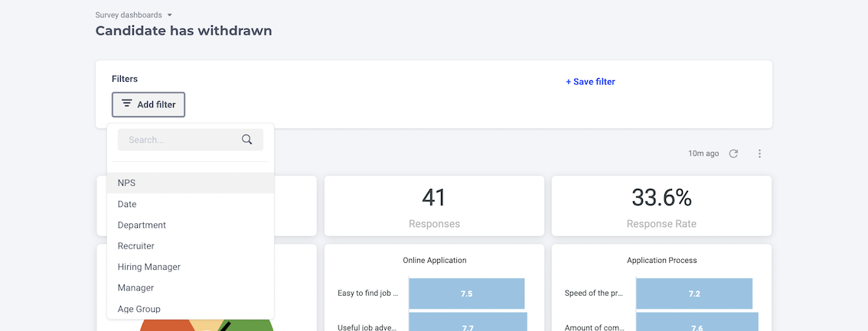Click the + Save filter link
The width and height of the screenshot is (868, 331).
[x=590, y=82]
